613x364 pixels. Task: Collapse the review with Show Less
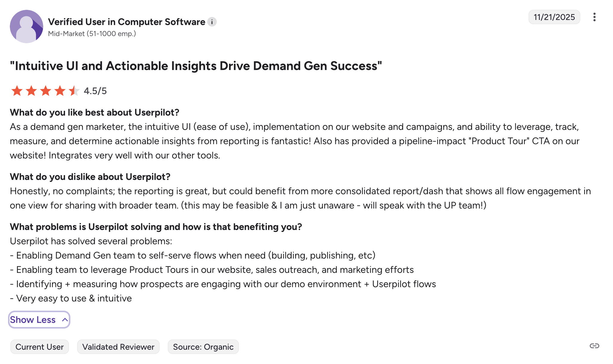click(x=39, y=320)
